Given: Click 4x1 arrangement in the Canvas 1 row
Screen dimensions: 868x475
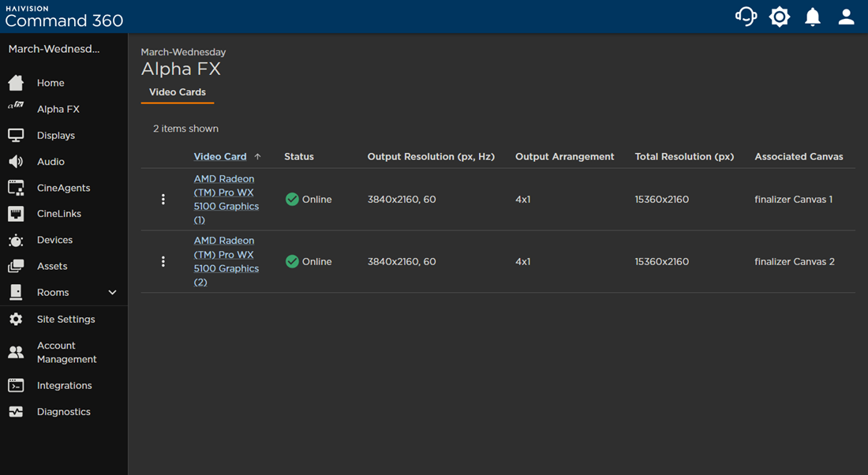Looking at the screenshot, I should pos(522,200).
